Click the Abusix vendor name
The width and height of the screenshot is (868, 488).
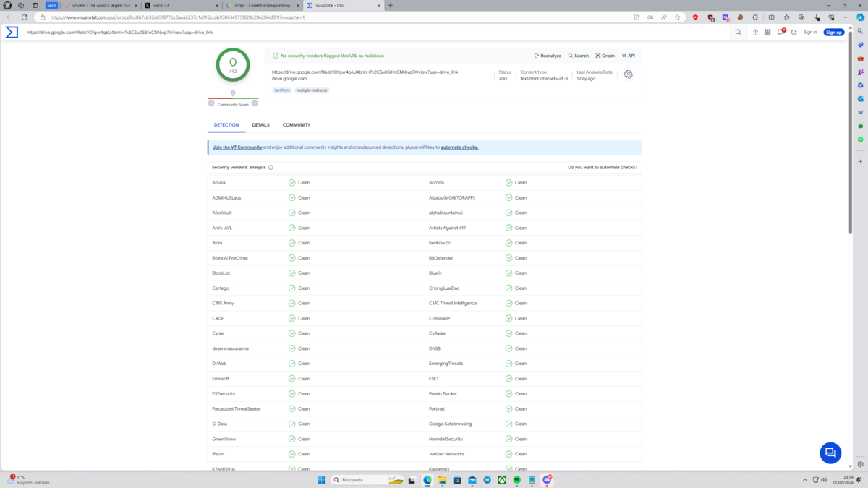[x=219, y=183]
